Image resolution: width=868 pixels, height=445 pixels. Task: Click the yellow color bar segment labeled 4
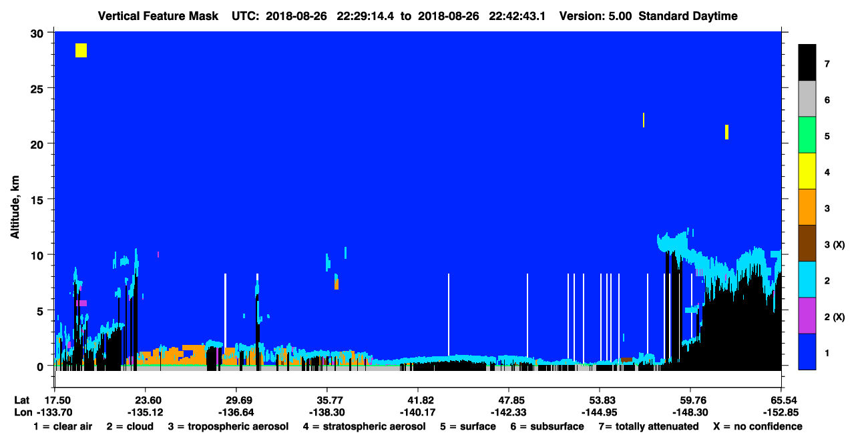(807, 171)
